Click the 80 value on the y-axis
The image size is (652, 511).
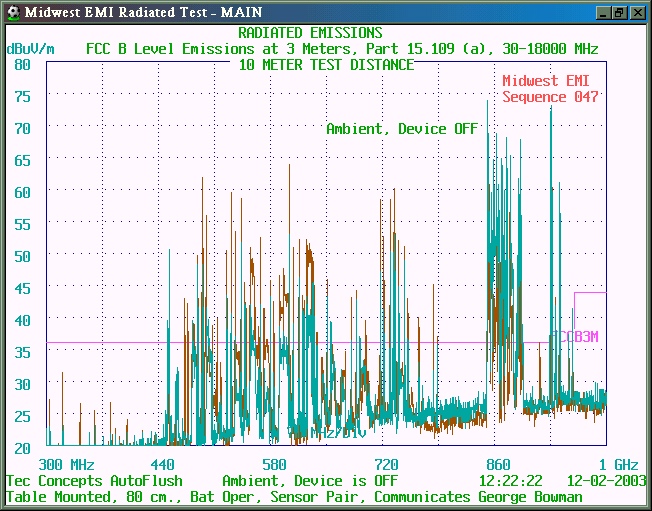(x=22, y=64)
